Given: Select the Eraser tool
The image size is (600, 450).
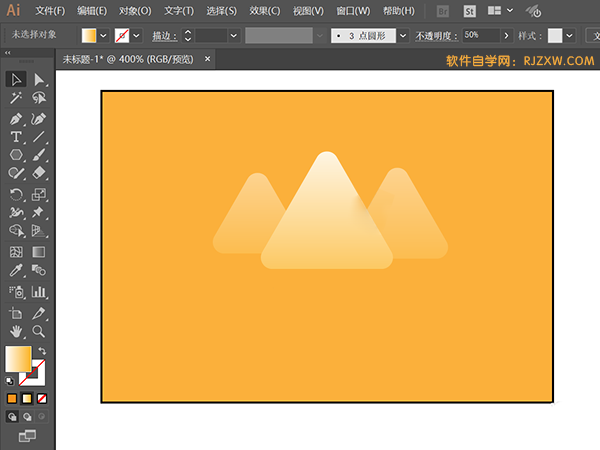Looking at the screenshot, I should [x=39, y=174].
